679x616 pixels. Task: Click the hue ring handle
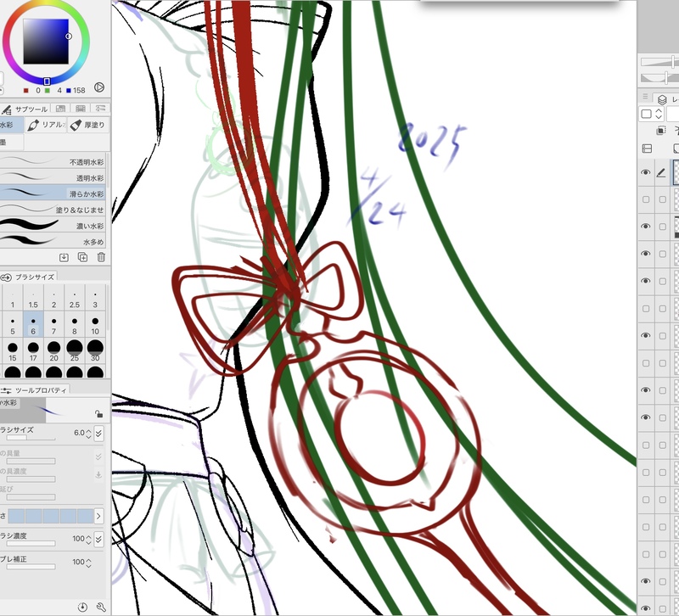tap(47, 81)
